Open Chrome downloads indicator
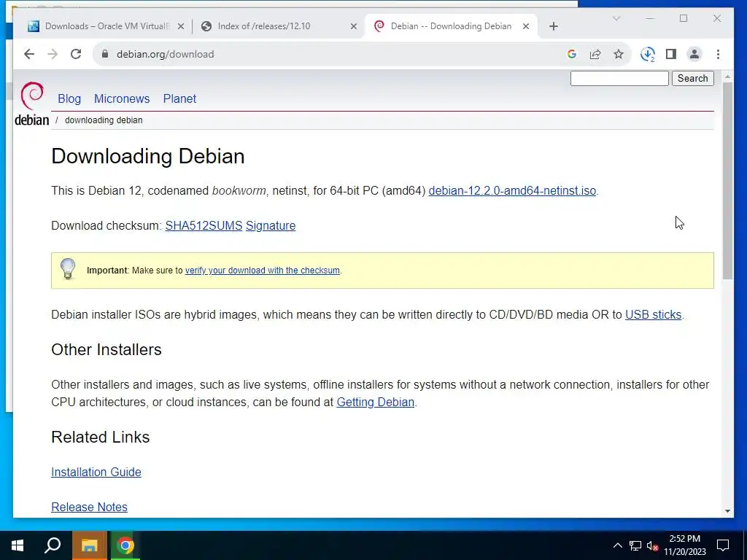Screen dimensions: 747x560 tap(648, 54)
